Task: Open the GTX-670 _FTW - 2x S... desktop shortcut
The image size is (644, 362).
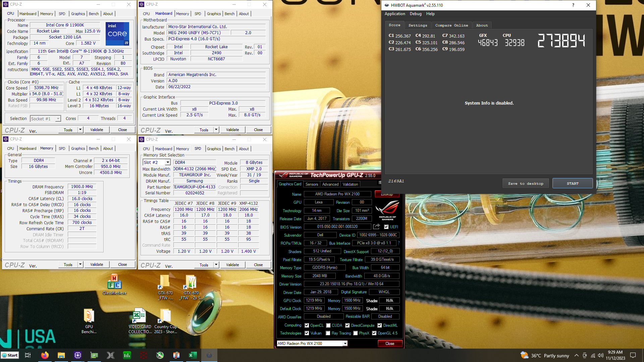Action: (x=191, y=287)
